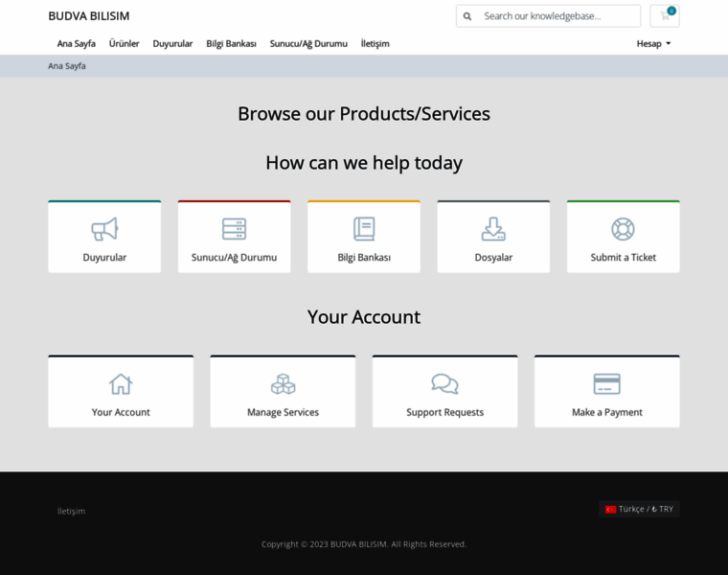The width and height of the screenshot is (728, 575).
Task: Click the Duyurular megaphone icon
Action: point(104,229)
